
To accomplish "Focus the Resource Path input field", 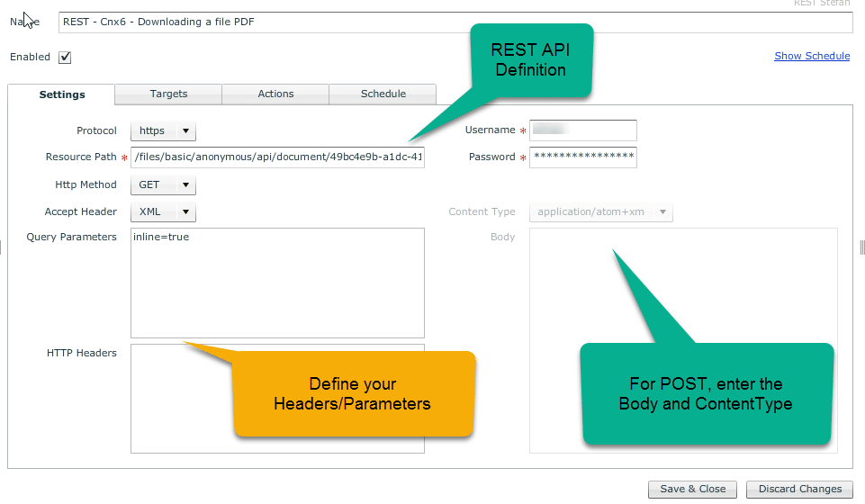I will click(x=277, y=157).
